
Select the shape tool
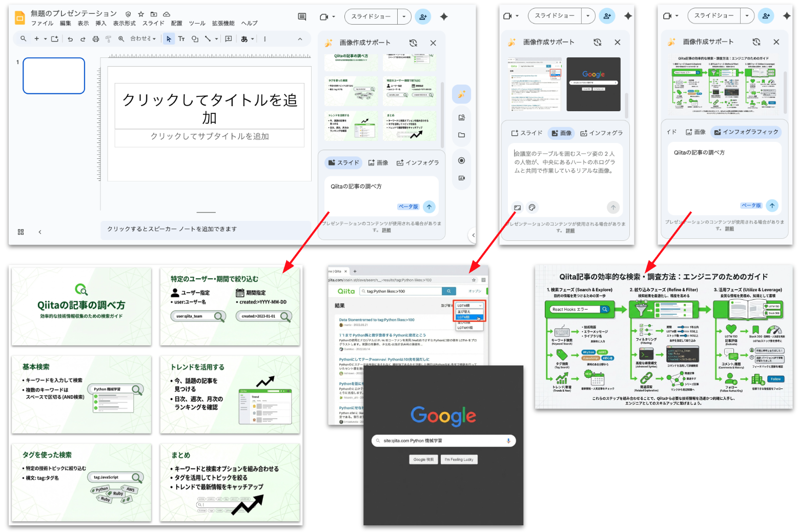[x=195, y=38]
